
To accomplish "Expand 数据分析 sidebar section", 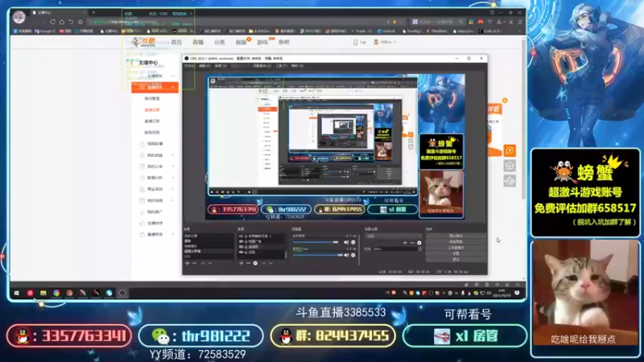I will coord(173,178).
